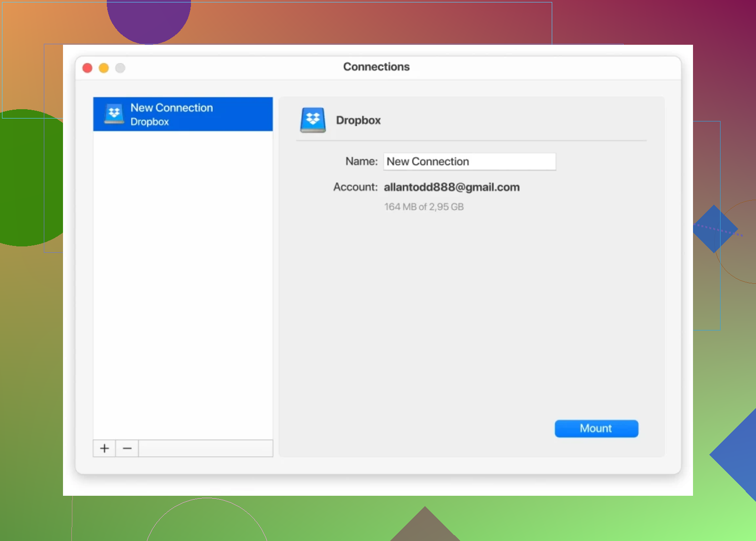Click the Connections window title
Viewport: 756px width, 541px height.
[377, 67]
